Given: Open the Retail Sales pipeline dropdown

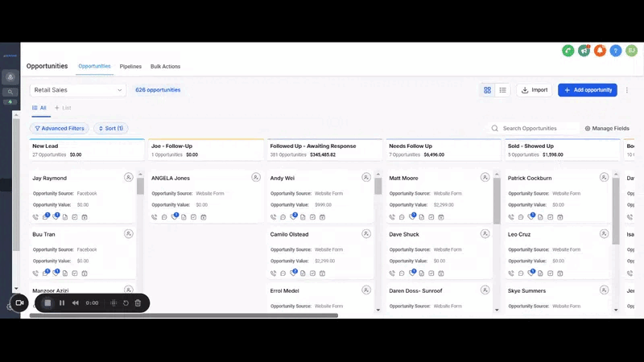Looking at the screenshot, I should click(77, 90).
